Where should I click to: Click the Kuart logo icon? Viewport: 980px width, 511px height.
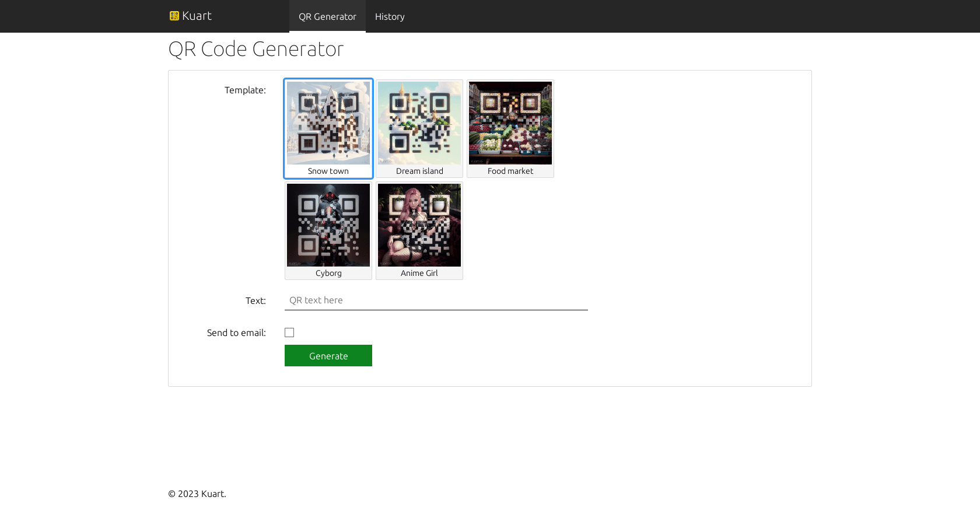174,16
